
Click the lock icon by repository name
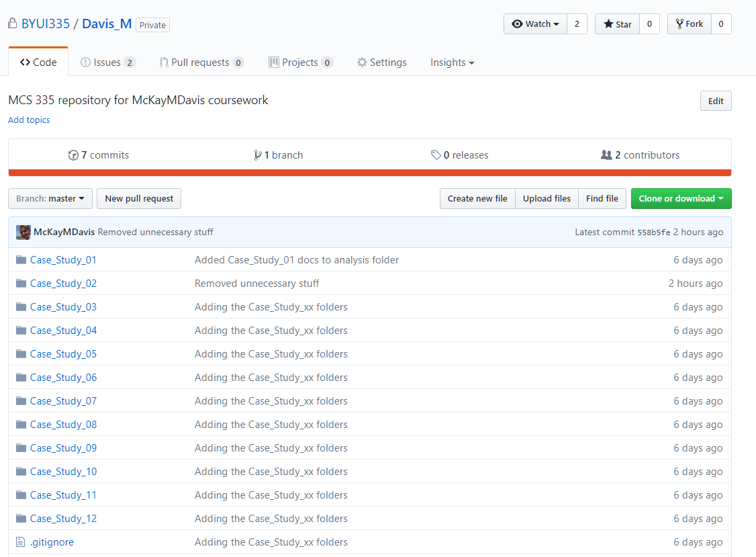pos(12,24)
